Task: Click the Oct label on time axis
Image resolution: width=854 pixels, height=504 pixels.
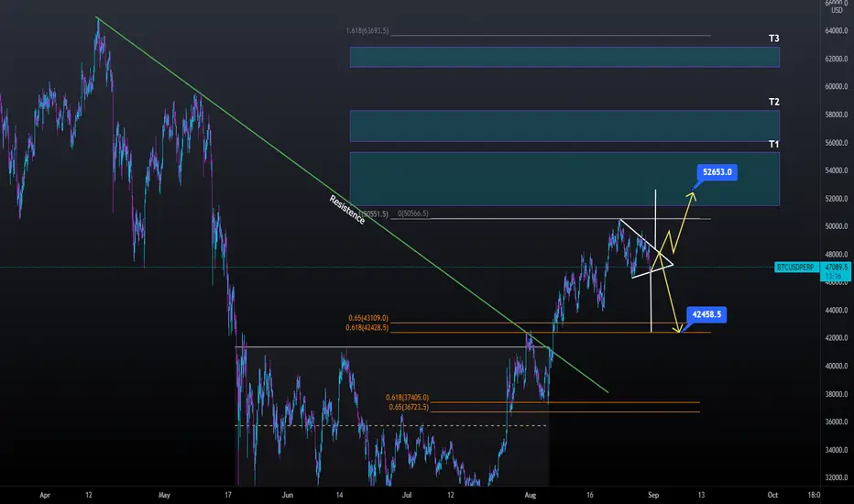Action: coord(772,495)
